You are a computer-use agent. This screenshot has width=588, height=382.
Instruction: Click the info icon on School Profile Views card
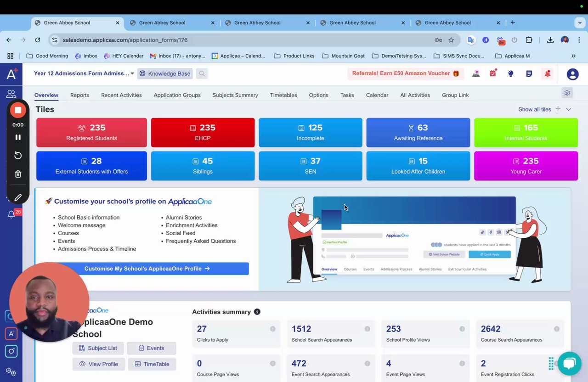(x=462, y=329)
